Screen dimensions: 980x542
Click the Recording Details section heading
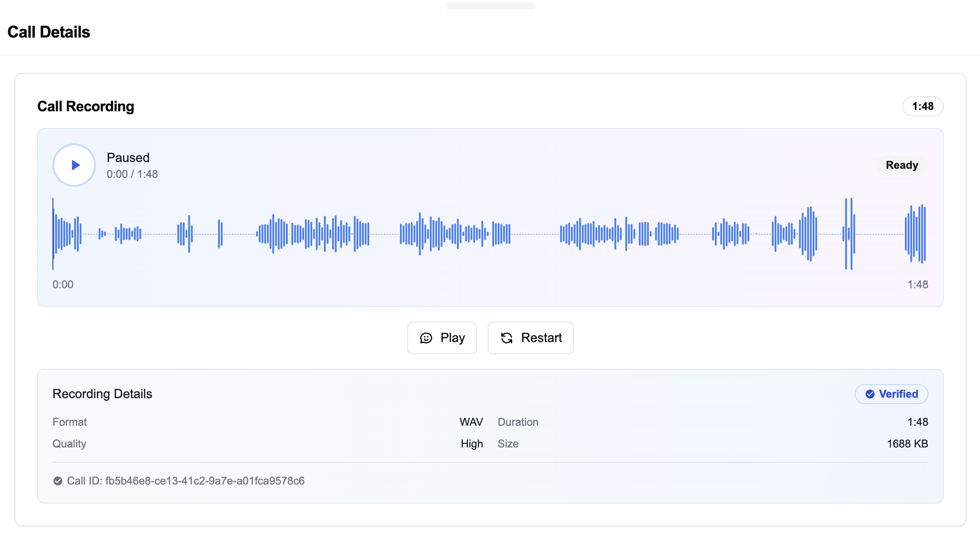pos(102,394)
